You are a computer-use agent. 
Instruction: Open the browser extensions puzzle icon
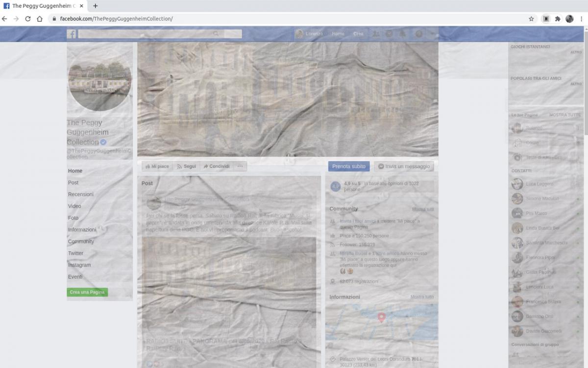558,19
